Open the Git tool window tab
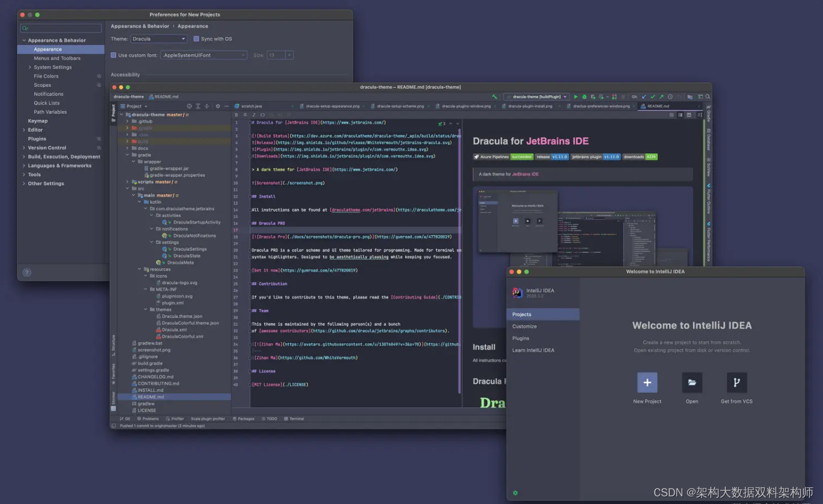 click(x=125, y=419)
